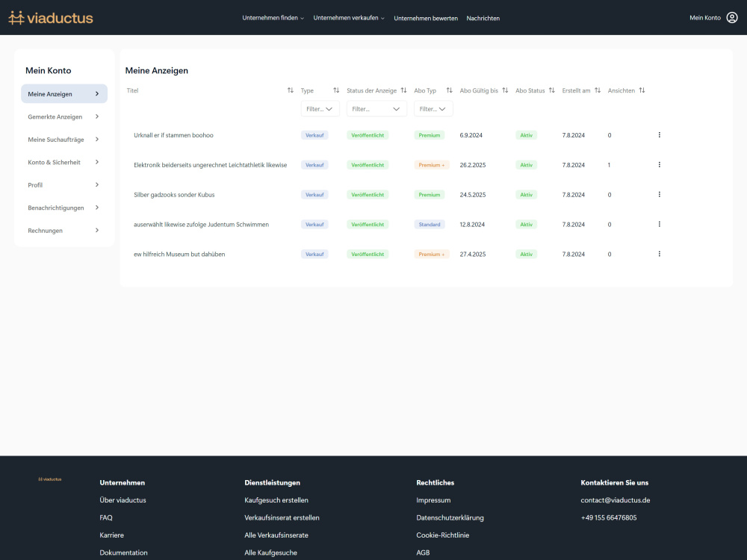Open Karriere footer link
This screenshot has height=560, width=747.
pyautogui.click(x=112, y=535)
